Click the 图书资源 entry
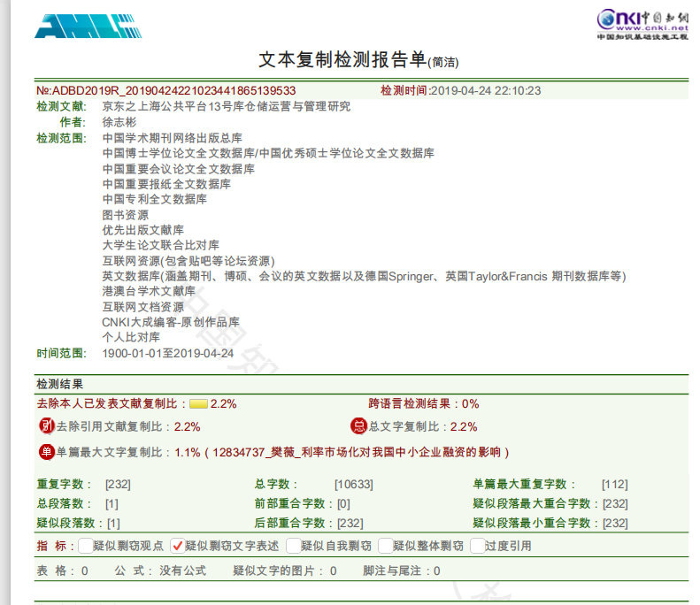The width and height of the screenshot is (700, 605). click(126, 215)
